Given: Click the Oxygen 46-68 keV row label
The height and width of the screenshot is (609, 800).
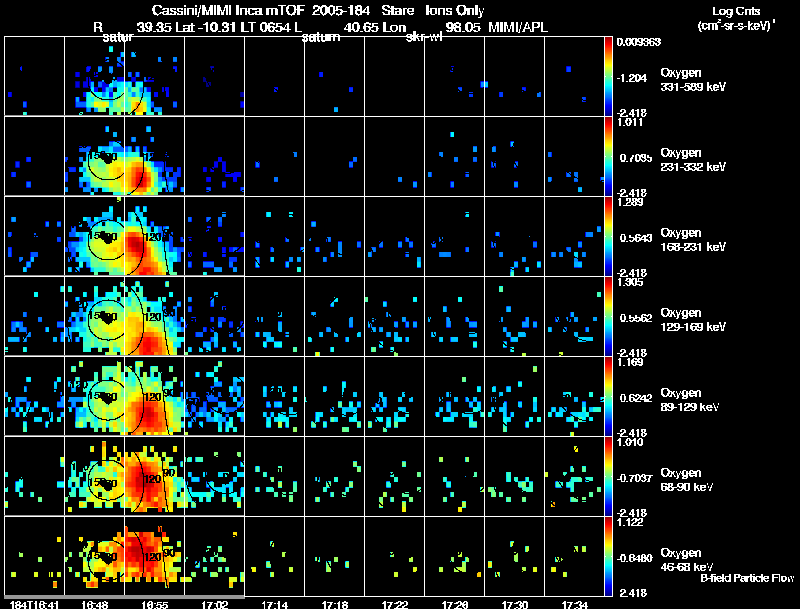Looking at the screenshot, I should pos(687,560).
